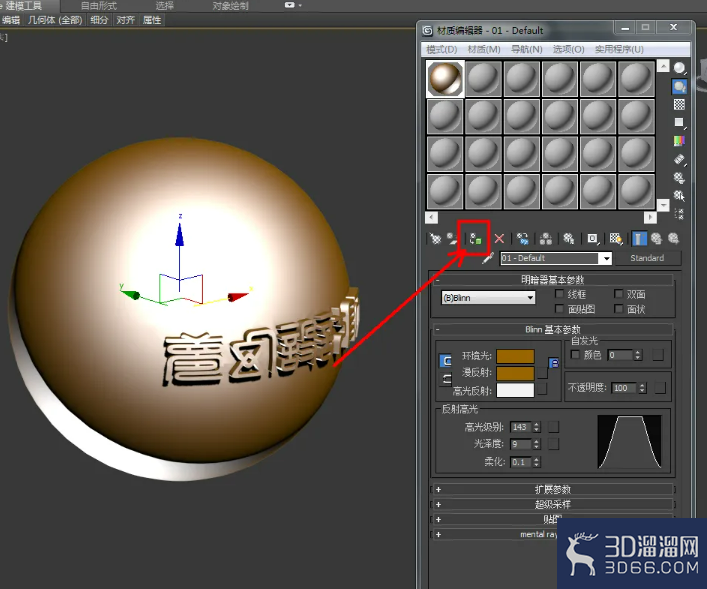Open the 选项(O) menu

click(x=569, y=49)
